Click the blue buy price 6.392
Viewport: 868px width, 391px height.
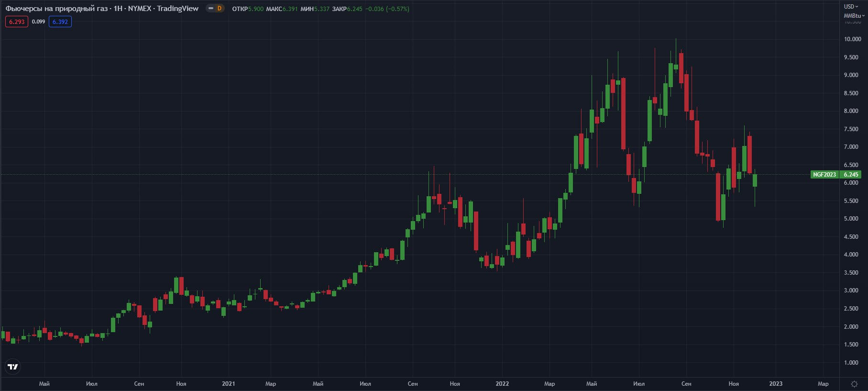[60, 22]
